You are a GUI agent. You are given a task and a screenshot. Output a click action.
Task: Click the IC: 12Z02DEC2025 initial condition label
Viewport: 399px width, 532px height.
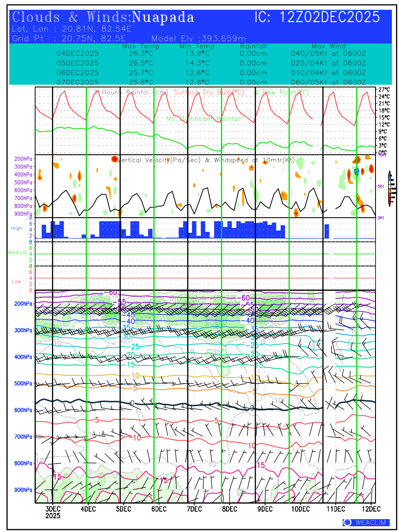pyautogui.click(x=317, y=17)
